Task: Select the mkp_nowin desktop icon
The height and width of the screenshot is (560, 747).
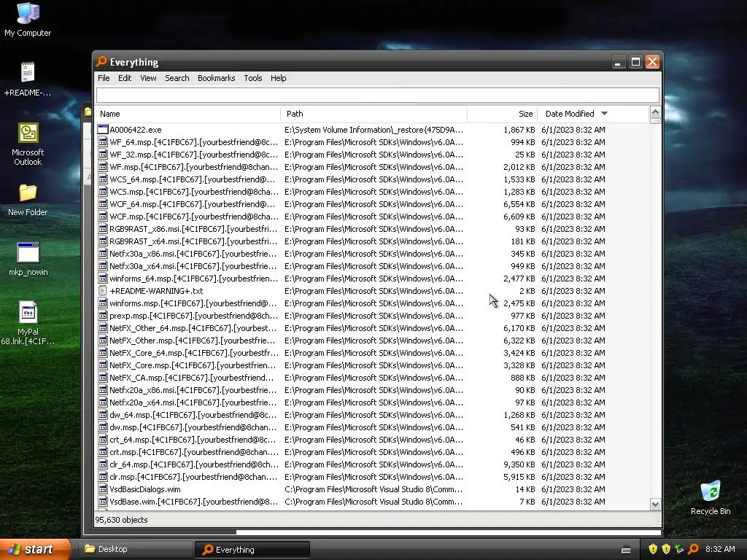Action: [x=28, y=260]
